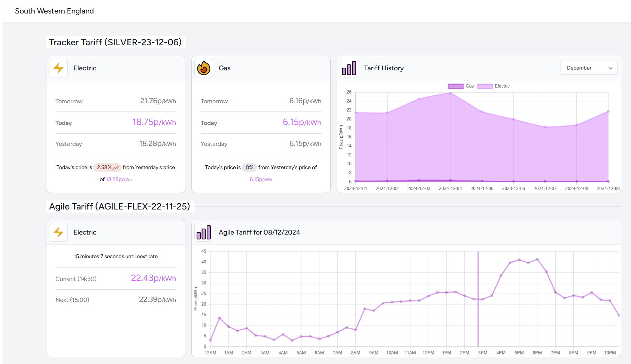Click Next (15:00) label
The width and height of the screenshot is (631, 364).
pos(72,300)
